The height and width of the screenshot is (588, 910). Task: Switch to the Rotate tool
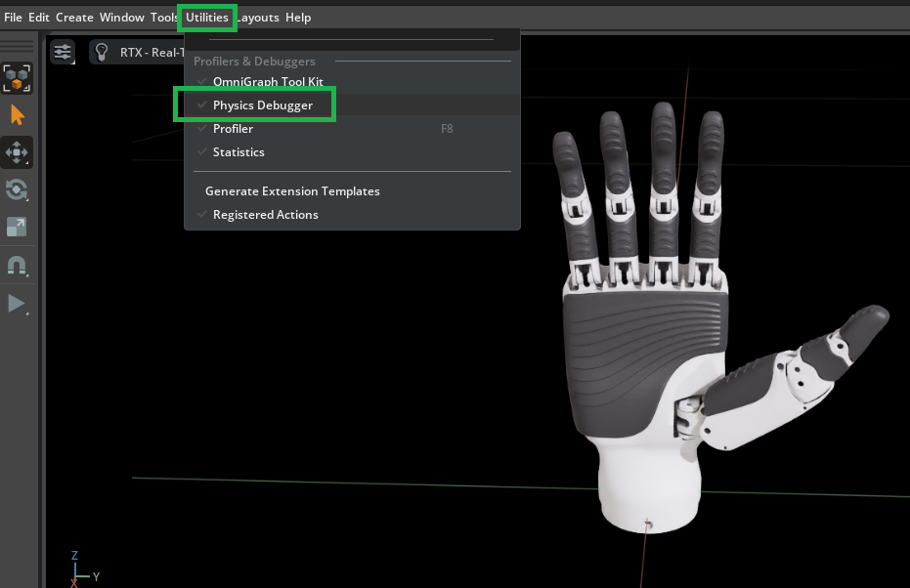point(17,189)
